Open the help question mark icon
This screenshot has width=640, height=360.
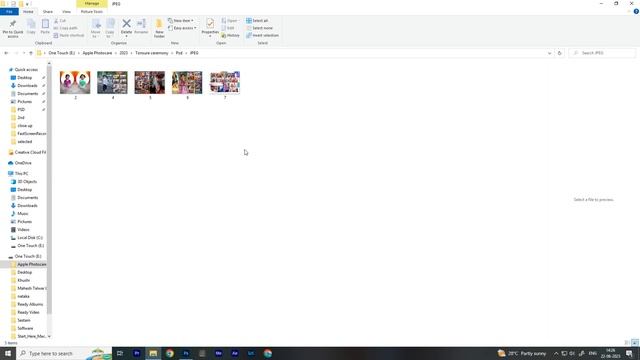tap(636, 11)
